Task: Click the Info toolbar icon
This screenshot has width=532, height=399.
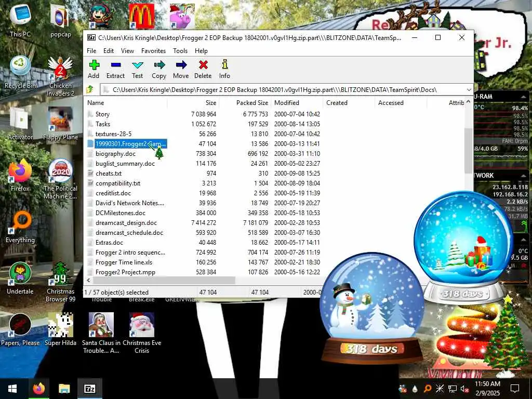Action: [x=224, y=69]
